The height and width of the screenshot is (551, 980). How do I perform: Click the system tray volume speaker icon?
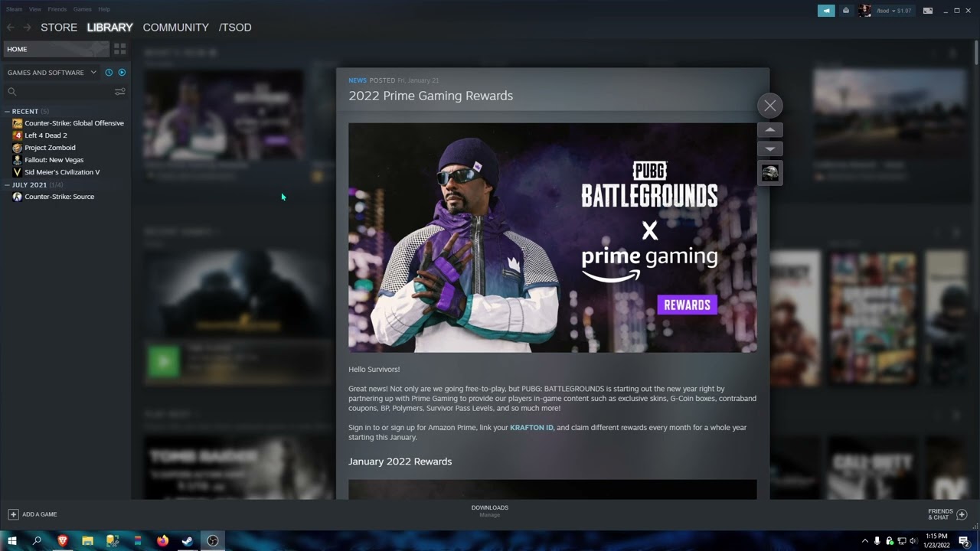click(x=913, y=541)
